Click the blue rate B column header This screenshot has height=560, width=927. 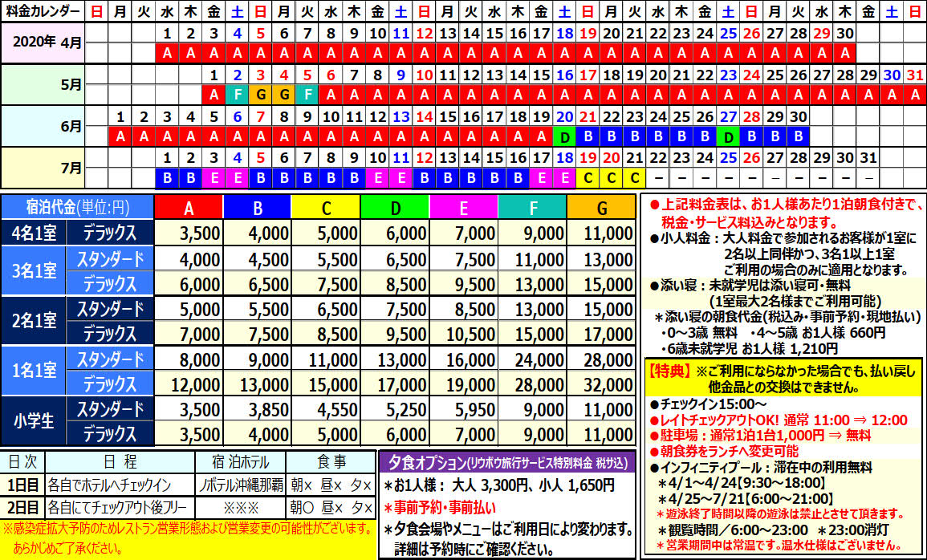[x=258, y=209]
